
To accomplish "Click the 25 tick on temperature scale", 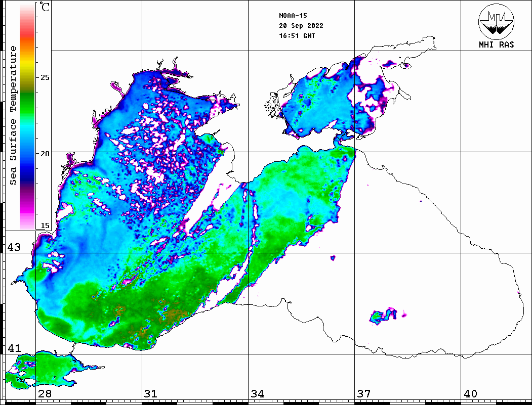I will (x=45, y=77).
